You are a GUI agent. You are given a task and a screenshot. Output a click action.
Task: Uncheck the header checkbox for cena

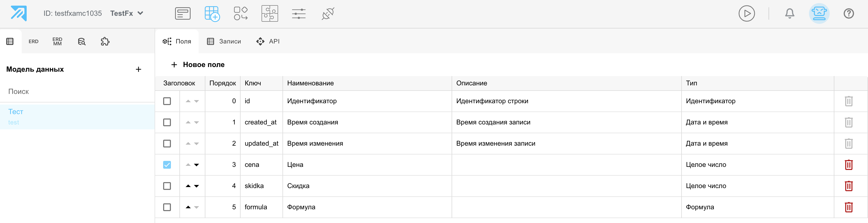click(167, 165)
